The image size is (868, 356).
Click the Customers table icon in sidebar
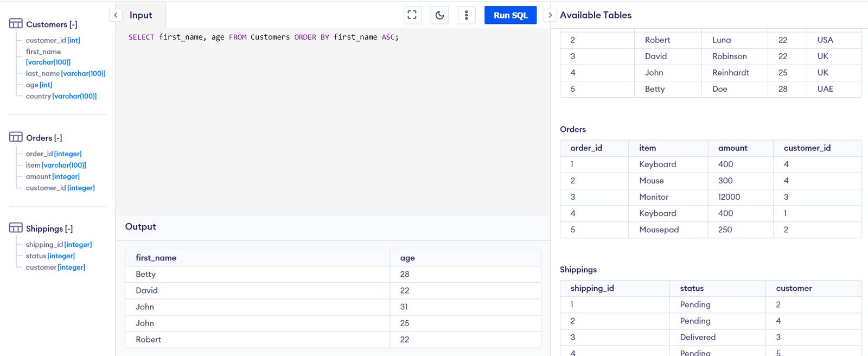pos(16,23)
